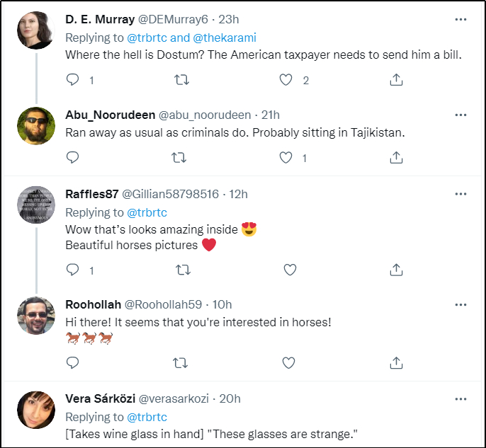The height and width of the screenshot is (448, 486).
Task: View Abu_Noorudeen's profile picture
Action: 35,126
